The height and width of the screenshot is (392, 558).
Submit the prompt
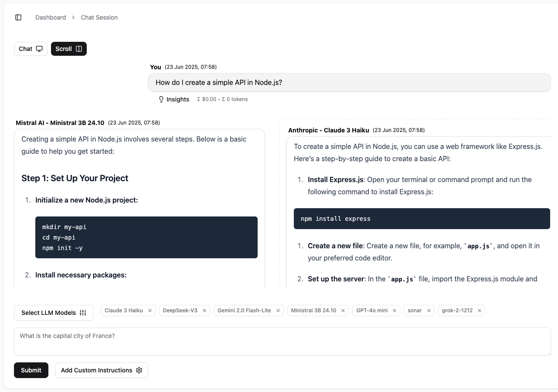[x=31, y=370]
